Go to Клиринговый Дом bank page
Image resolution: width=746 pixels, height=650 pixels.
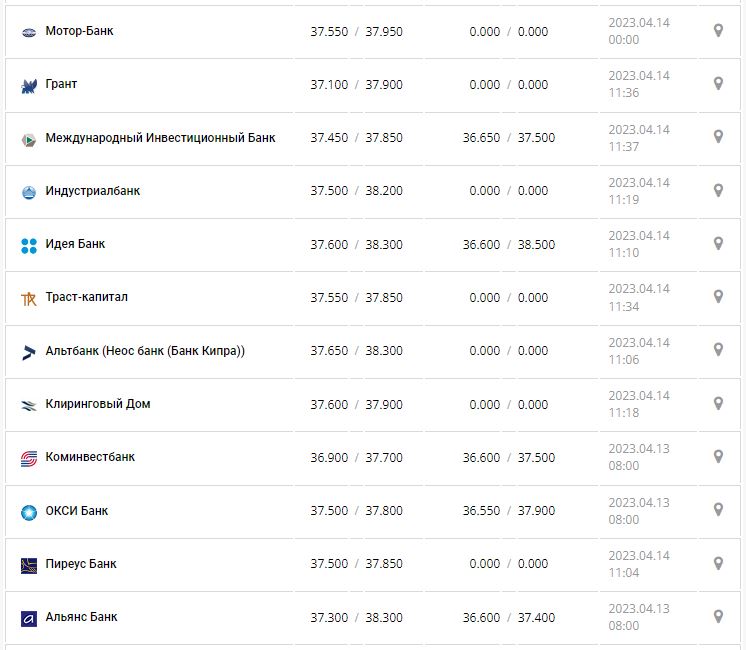point(98,404)
